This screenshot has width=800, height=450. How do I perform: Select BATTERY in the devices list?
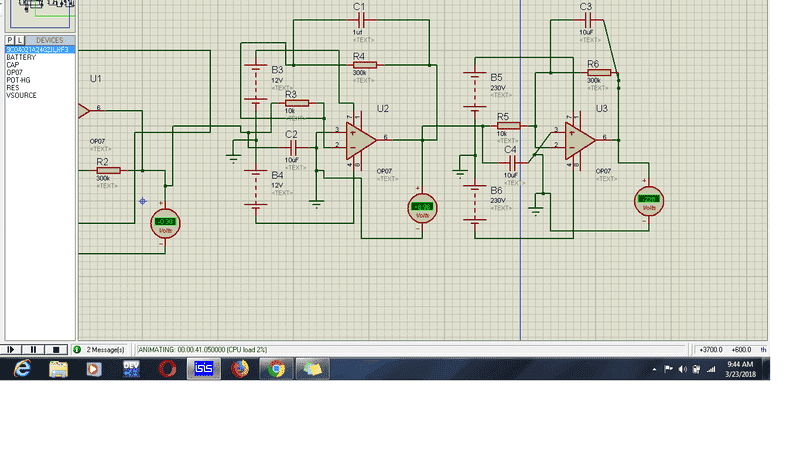point(21,57)
